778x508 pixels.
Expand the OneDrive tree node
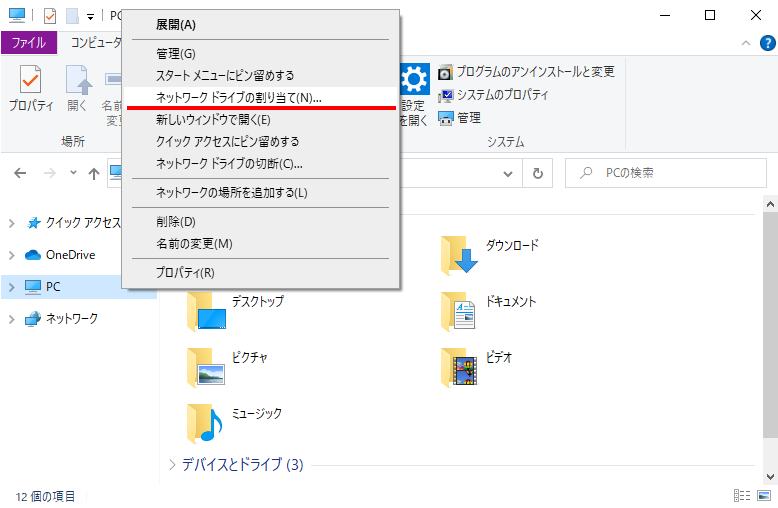[x=12, y=255]
